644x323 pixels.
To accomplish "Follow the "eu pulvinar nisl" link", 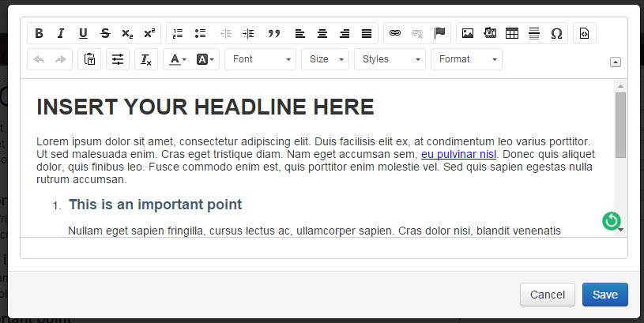I will tap(458, 154).
